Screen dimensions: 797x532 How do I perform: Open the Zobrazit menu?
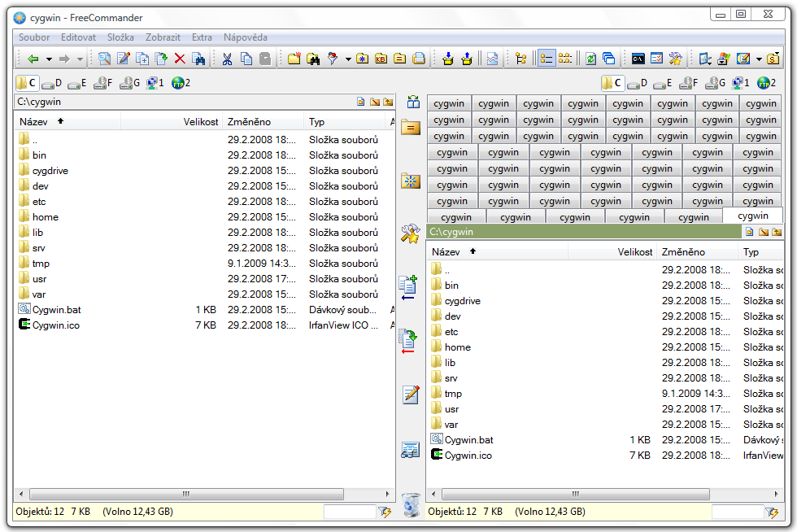163,37
